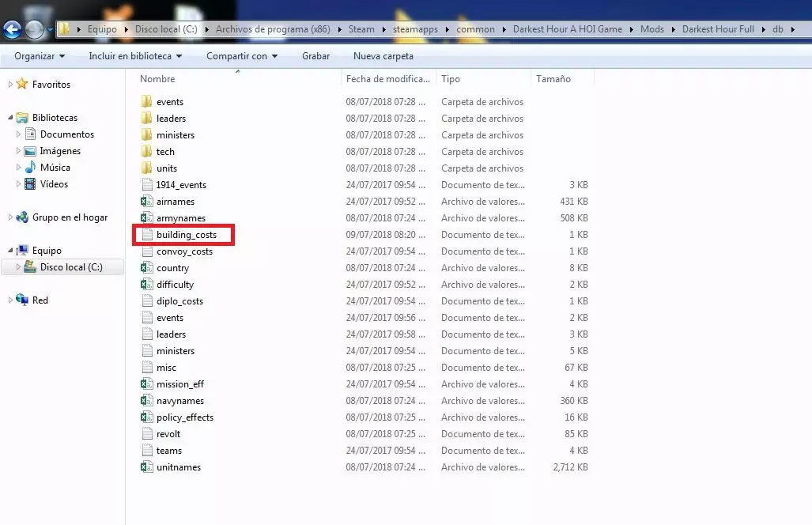Click the Red network icon in sidebar

pyautogui.click(x=22, y=300)
